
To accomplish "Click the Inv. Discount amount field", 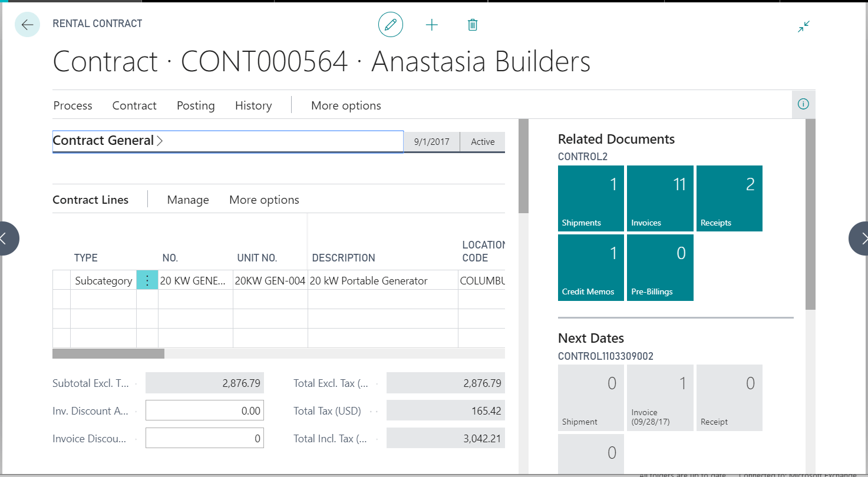I will [x=204, y=410].
